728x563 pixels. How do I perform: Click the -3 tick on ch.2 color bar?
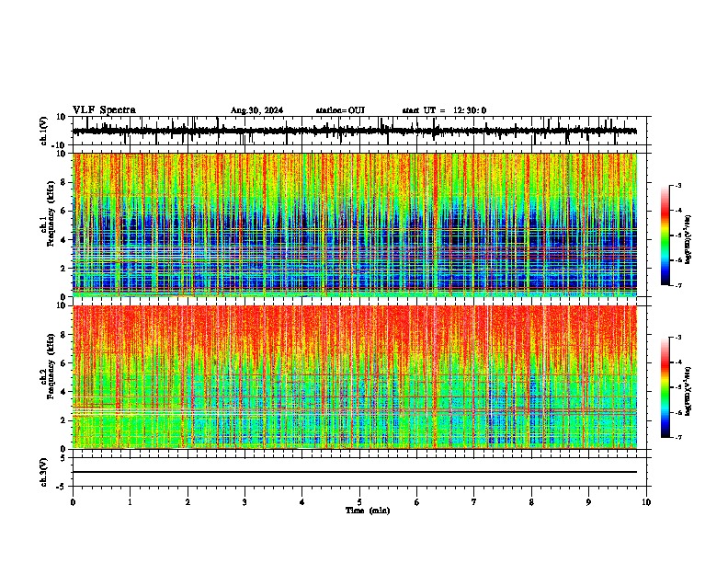[678, 338]
